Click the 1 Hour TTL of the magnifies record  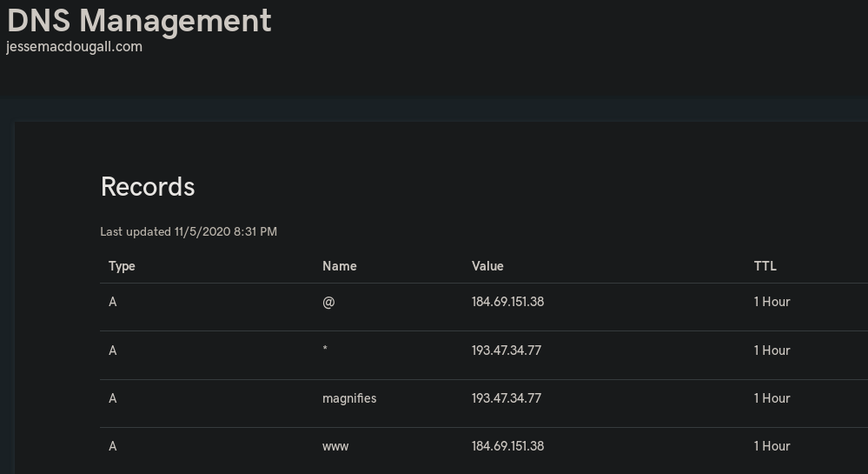(x=772, y=398)
